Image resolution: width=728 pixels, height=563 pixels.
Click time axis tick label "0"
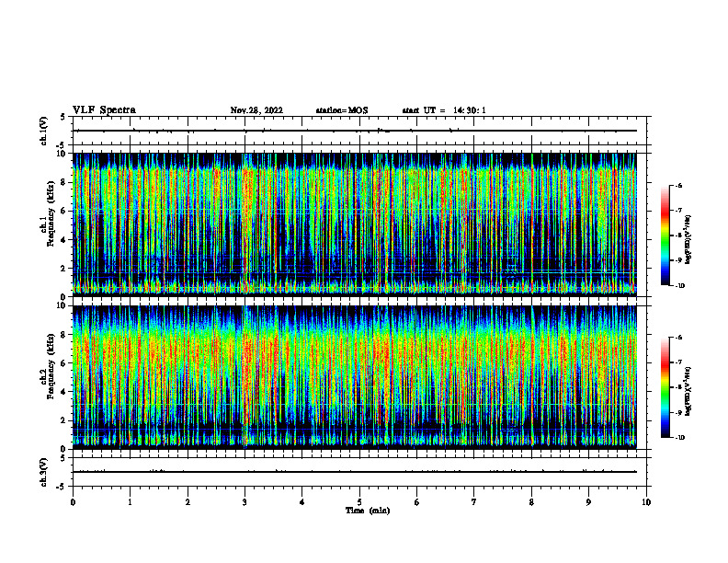73,502
